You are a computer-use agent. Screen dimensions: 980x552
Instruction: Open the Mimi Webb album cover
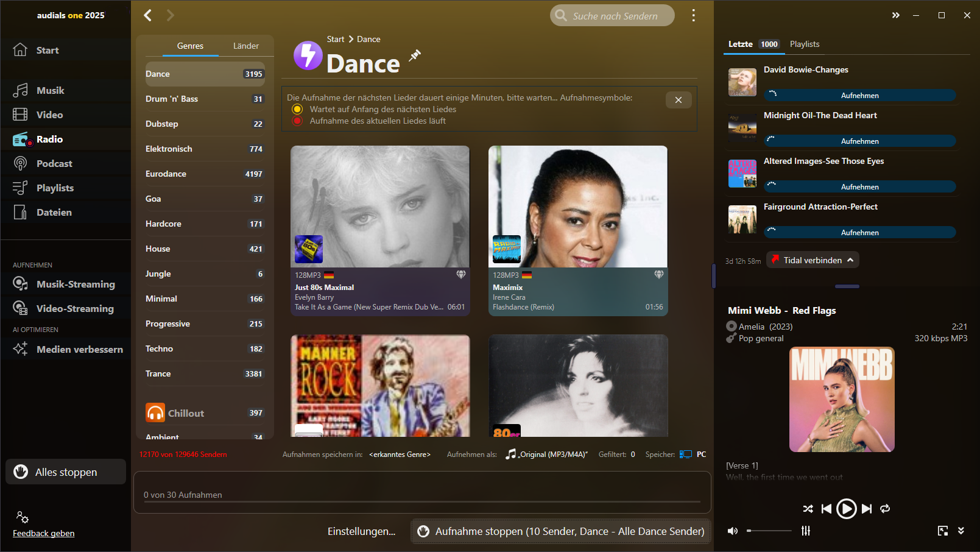point(842,400)
